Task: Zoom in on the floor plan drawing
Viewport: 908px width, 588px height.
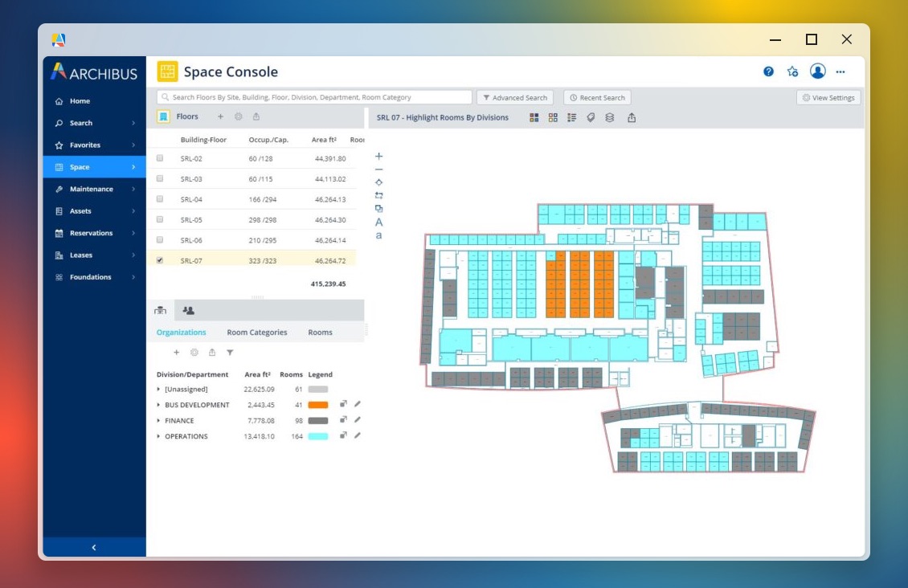Action: click(x=379, y=157)
